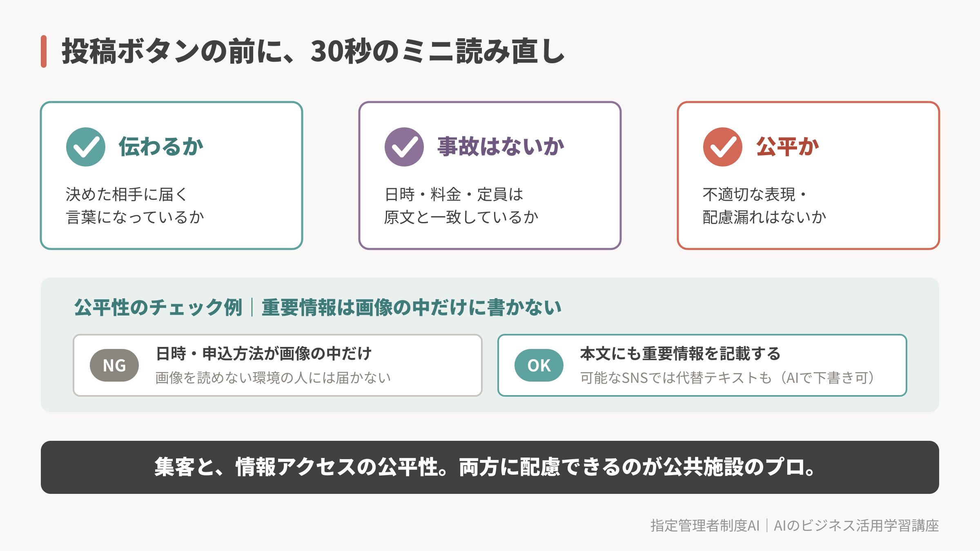The image size is (980, 551).
Task: Select the 事故はないか heading
Action: click(x=501, y=147)
